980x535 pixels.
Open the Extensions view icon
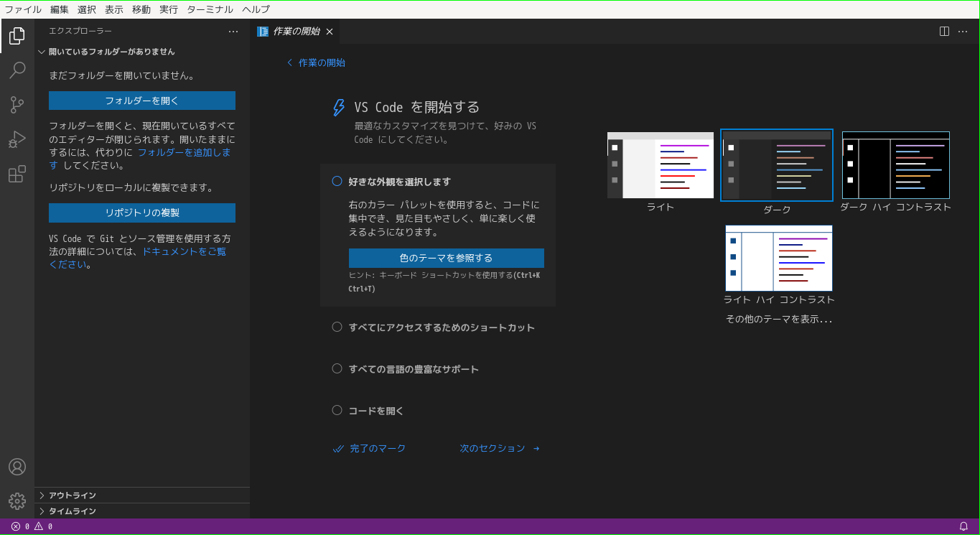(17, 174)
